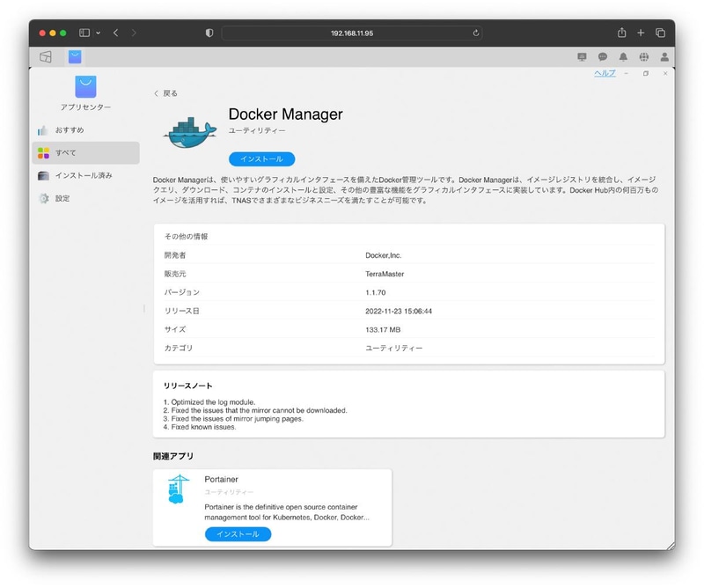Install Portainer via its インストール button
This screenshot has width=704, height=588.
pyautogui.click(x=237, y=534)
